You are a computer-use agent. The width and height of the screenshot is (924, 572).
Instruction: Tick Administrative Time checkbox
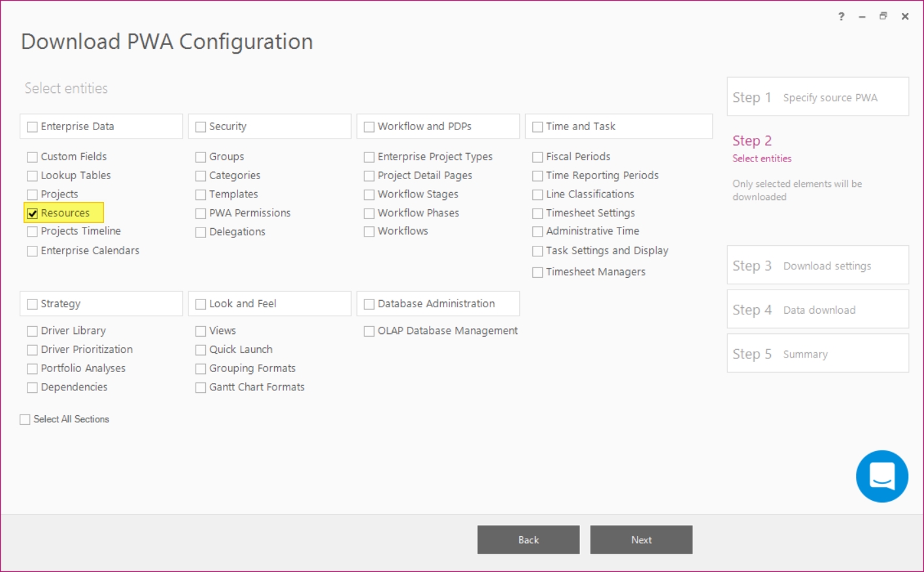pyautogui.click(x=538, y=231)
